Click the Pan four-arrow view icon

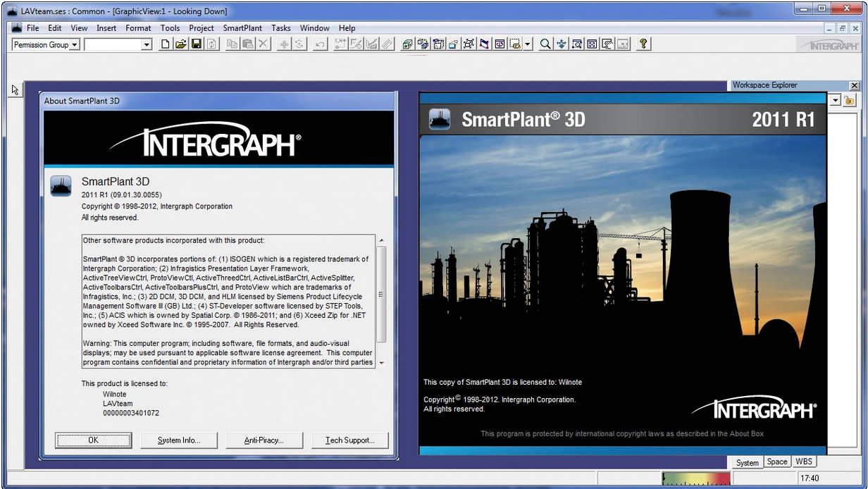pos(562,44)
